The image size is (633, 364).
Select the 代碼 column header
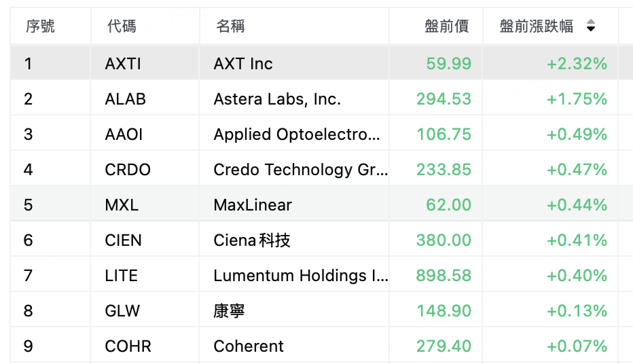(x=122, y=26)
